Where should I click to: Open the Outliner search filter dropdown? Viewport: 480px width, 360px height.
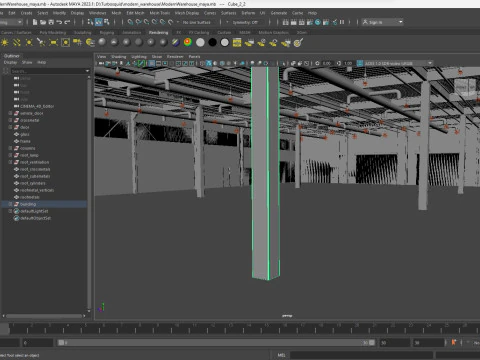[87, 71]
